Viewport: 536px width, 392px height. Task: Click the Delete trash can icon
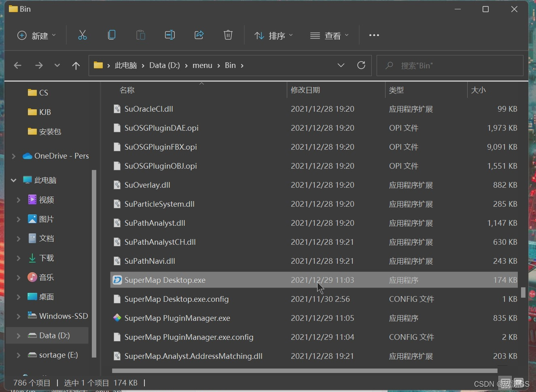(228, 35)
